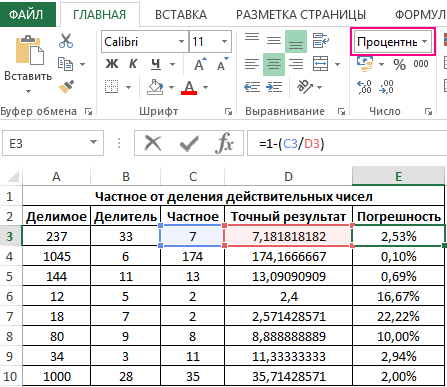Click the Вставить paste icon
The height and width of the screenshot is (387, 447).
[x=29, y=50]
